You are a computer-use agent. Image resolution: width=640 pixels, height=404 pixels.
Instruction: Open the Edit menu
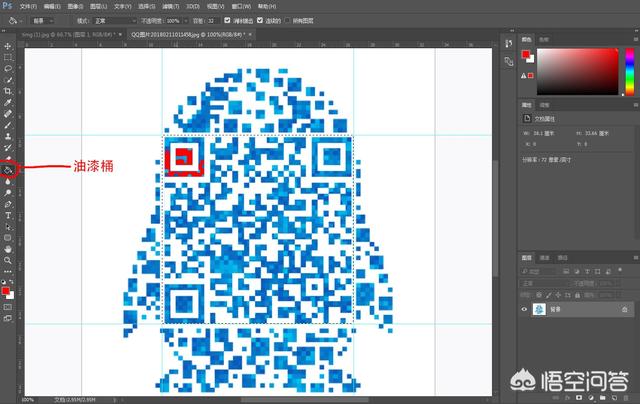[x=52, y=7]
